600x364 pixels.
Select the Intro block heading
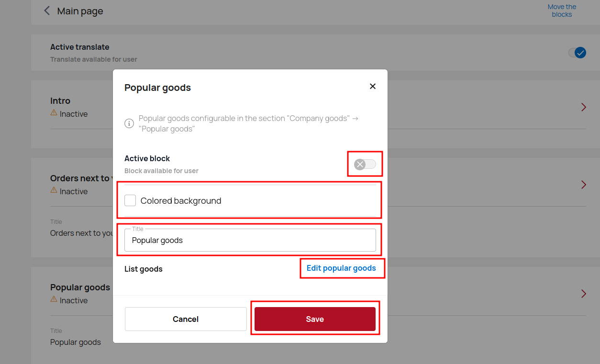pyautogui.click(x=60, y=101)
